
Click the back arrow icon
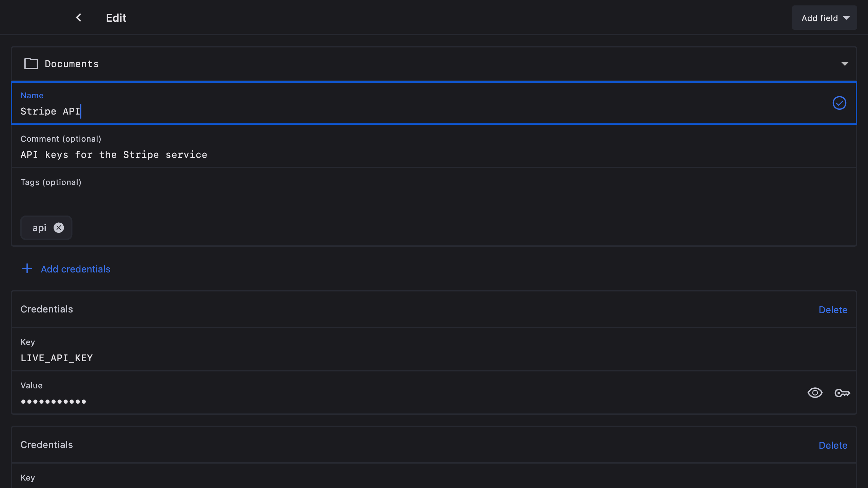pos(78,18)
